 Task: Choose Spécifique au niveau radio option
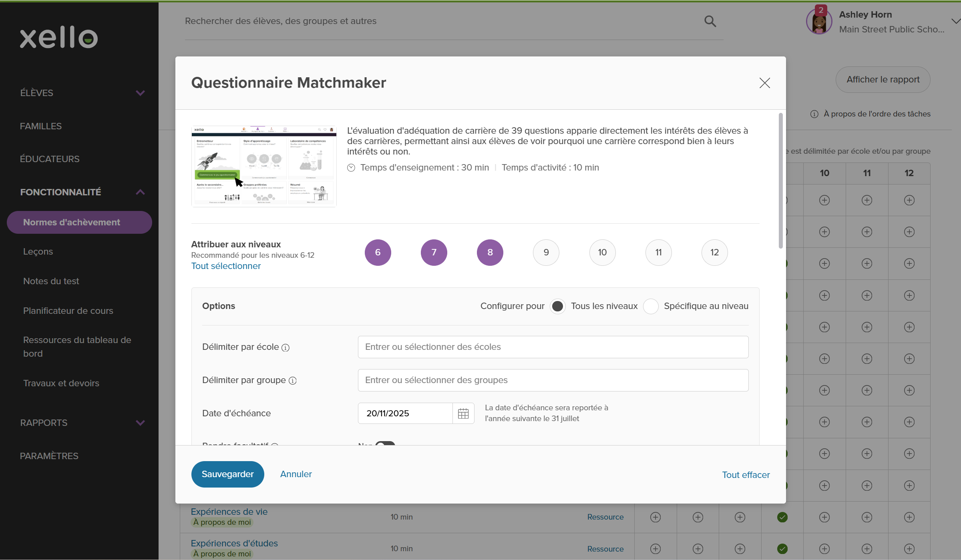[x=651, y=307]
